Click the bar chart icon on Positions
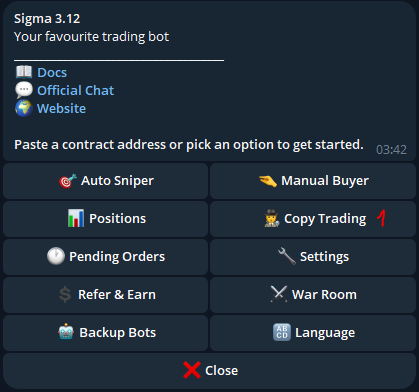This screenshot has height=392, width=419. click(x=76, y=219)
